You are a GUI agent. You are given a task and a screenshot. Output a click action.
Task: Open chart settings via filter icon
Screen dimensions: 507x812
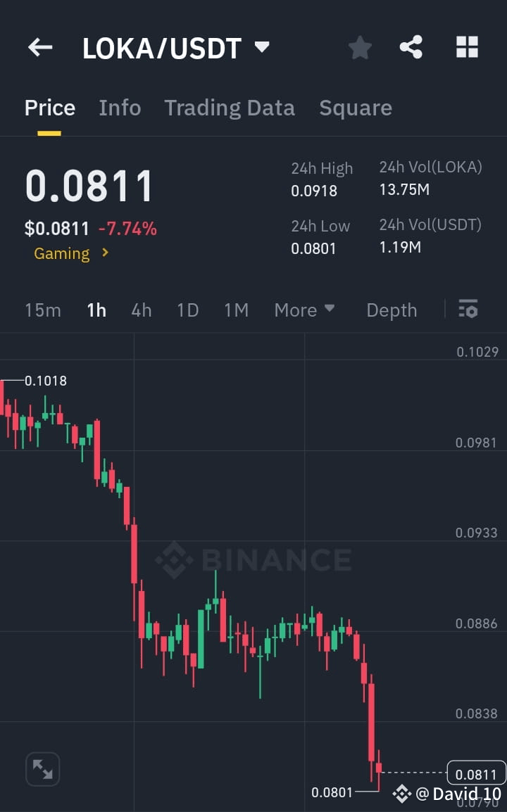(468, 310)
